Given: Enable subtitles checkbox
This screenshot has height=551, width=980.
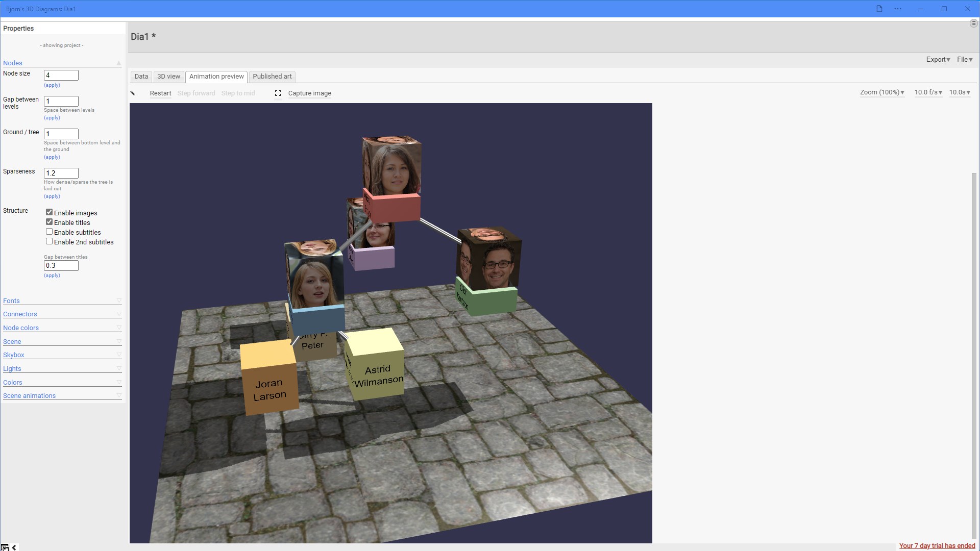Looking at the screenshot, I should (x=50, y=232).
